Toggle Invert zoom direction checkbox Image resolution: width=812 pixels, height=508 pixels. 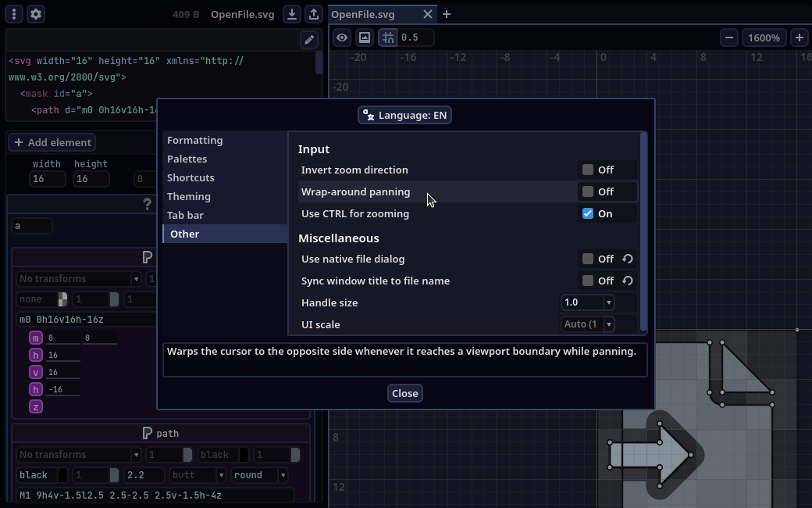588,170
